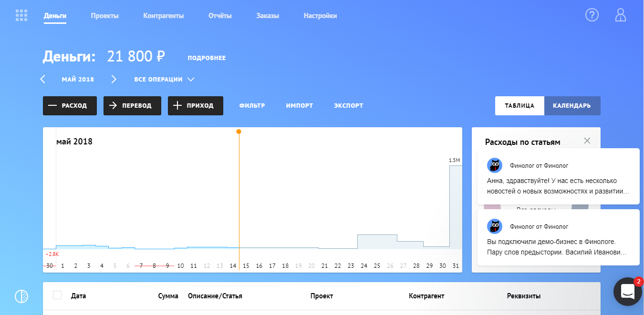Expand the Все операции dropdown

click(164, 79)
